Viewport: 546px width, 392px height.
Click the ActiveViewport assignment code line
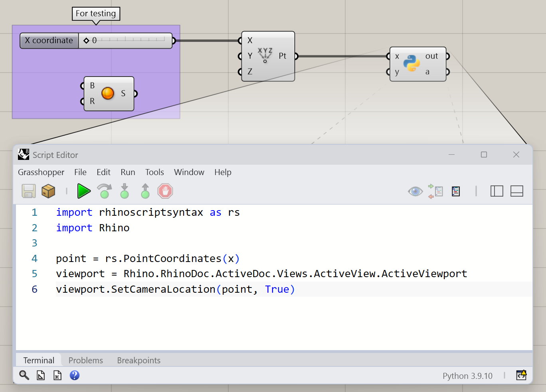261,274
